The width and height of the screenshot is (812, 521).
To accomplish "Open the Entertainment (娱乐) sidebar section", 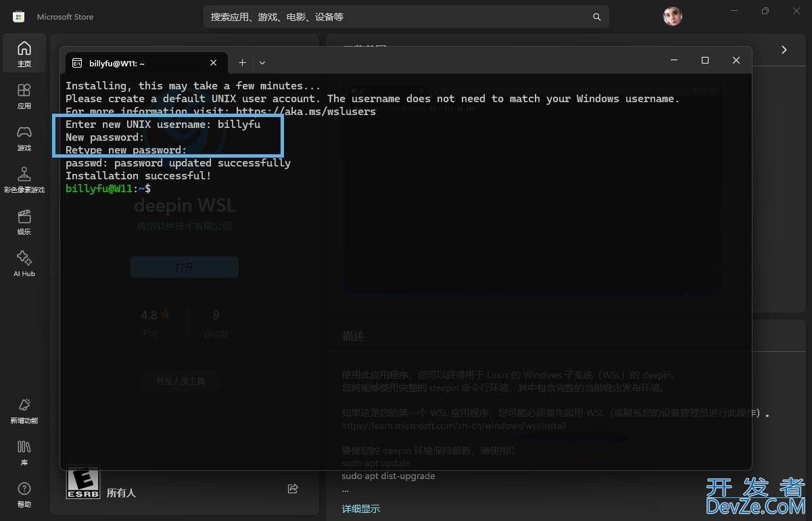I will point(24,221).
